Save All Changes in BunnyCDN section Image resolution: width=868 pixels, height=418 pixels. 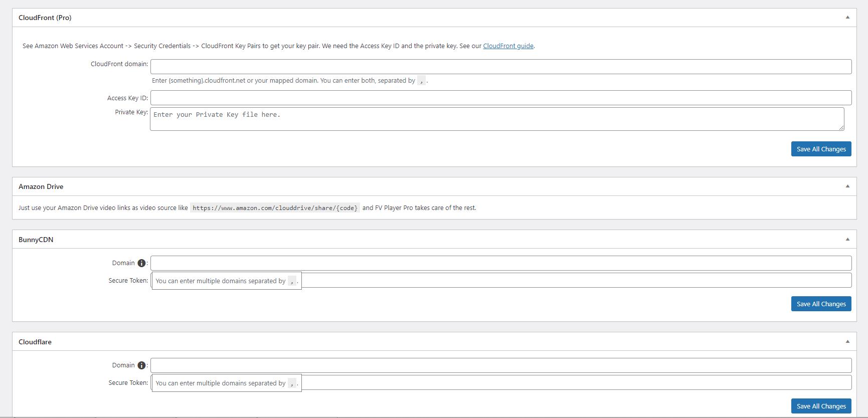821,304
